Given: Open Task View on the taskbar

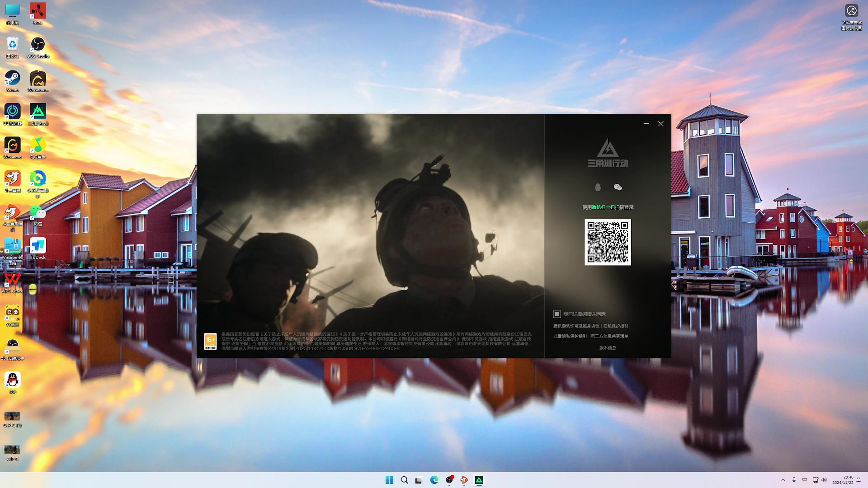Looking at the screenshot, I should pyautogui.click(x=419, y=480).
